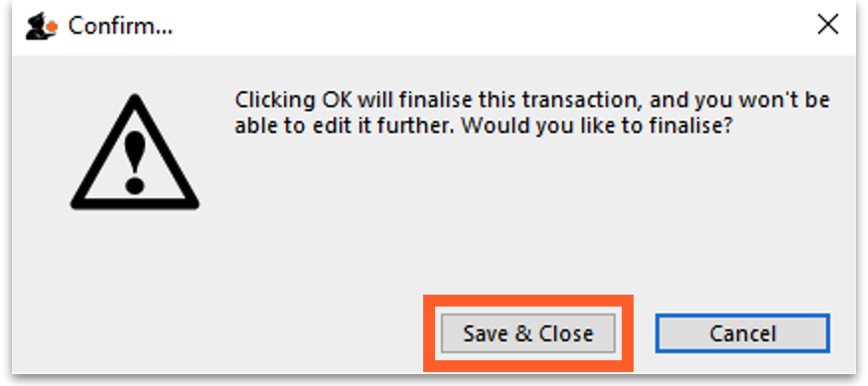Click the 'Clicking OK will finalise' message line

(532, 100)
